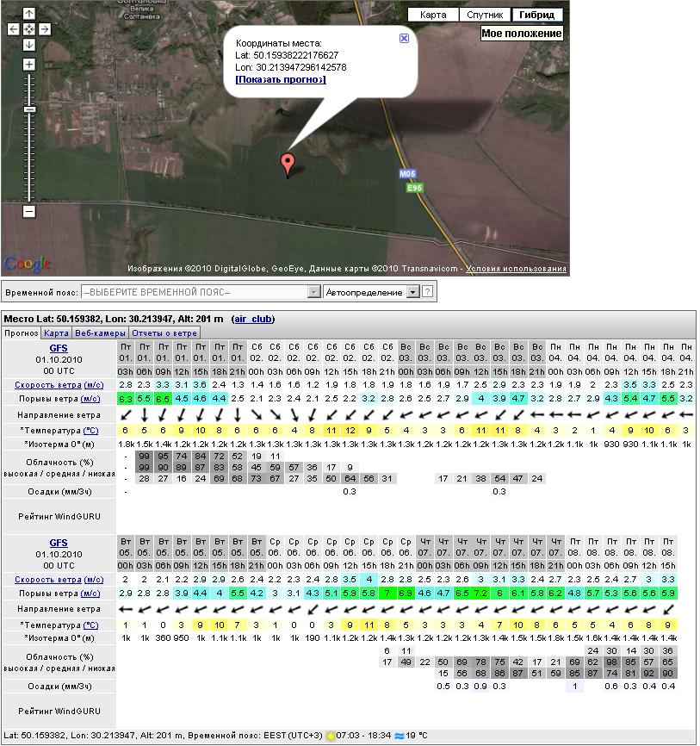The width and height of the screenshot is (700, 746).
Task: Zoom out with the minus button
Action: (x=28, y=211)
